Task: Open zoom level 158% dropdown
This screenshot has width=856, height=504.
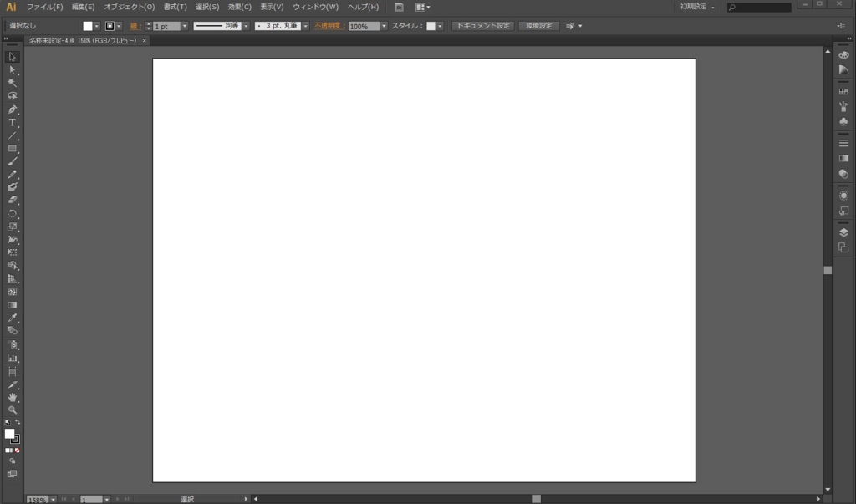Action: point(53,500)
